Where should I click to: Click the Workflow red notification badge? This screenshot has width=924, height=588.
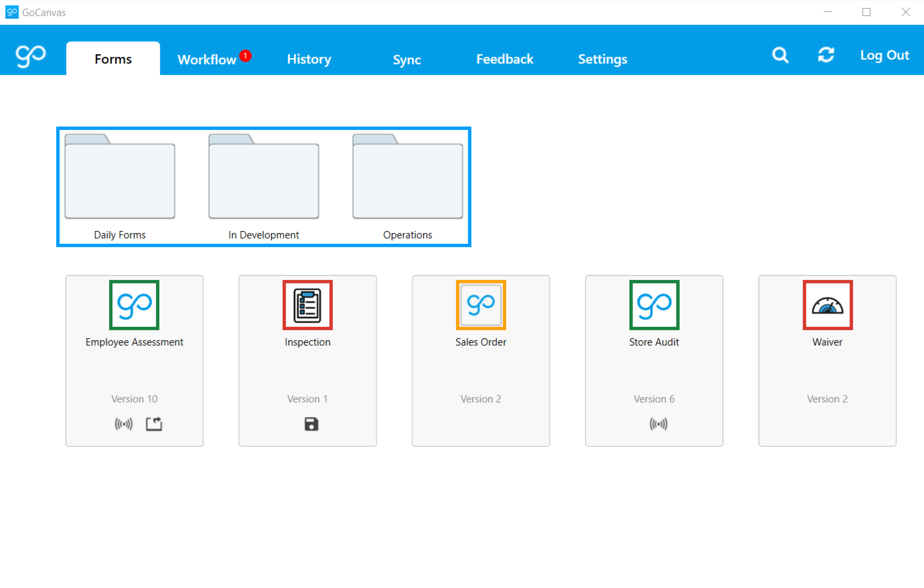pyautogui.click(x=245, y=56)
